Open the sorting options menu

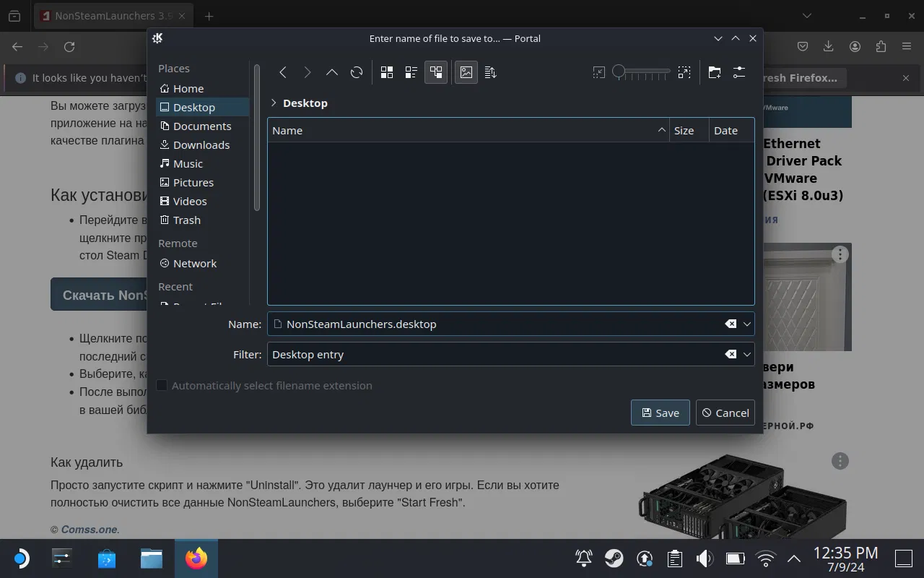coord(491,72)
